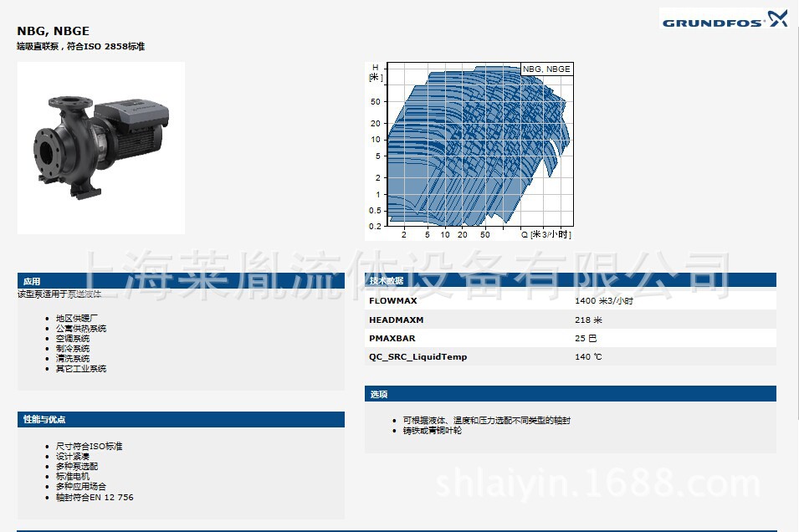Select the 选项 section header
799x532 pixels.
(x=378, y=394)
